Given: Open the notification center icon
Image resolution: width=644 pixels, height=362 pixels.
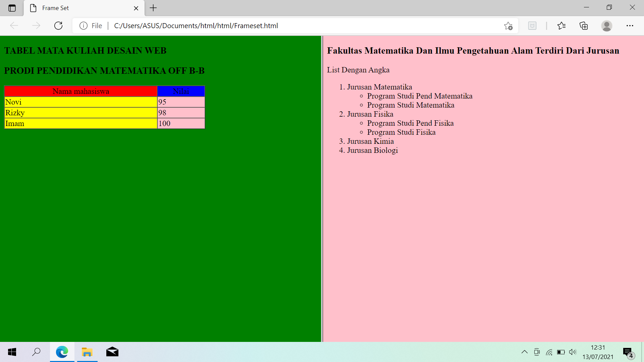Looking at the screenshot, I should pyautogui.click(x=628, y=352).
